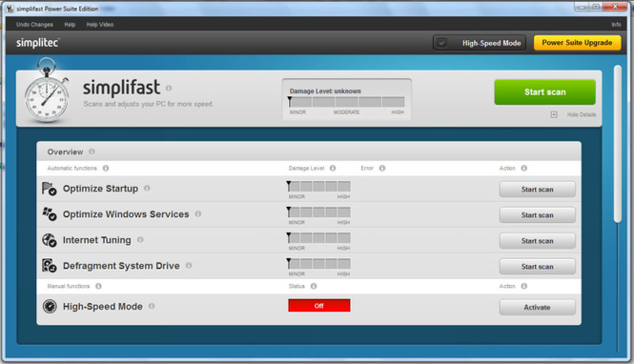
Task: Open info icon beside top Action column
Action: 524,168
